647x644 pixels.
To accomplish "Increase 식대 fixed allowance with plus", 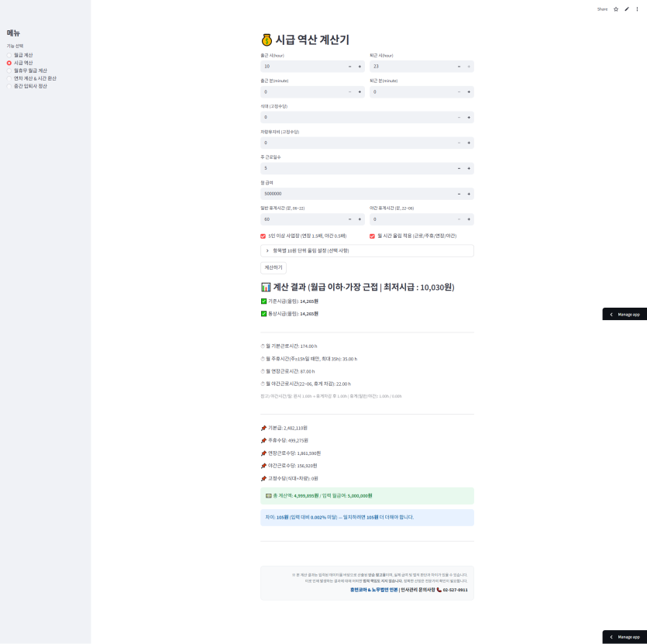I will pyautogui.click(x=468, y=118).
